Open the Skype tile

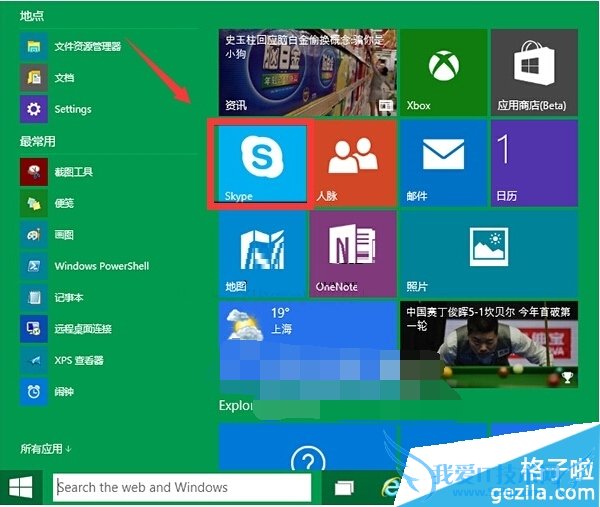(x=262, y=164)
